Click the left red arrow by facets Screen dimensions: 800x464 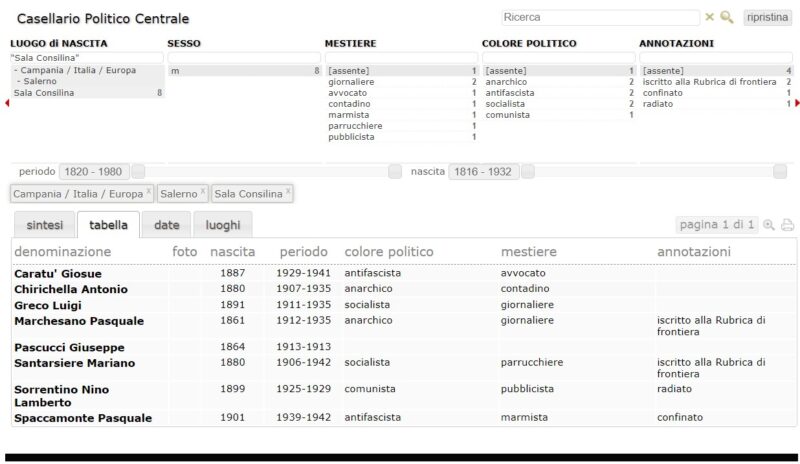(x=7, y=103)
